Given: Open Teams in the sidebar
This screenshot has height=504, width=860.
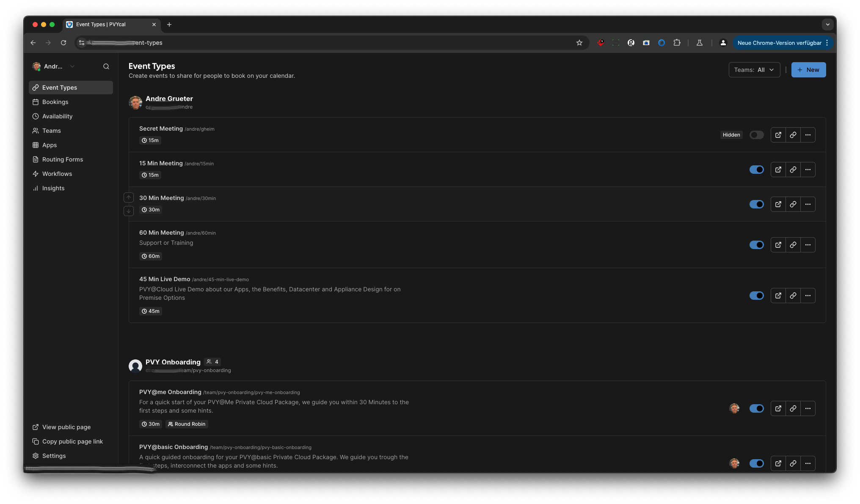Looking at the screenshot, I should (71, 131).
